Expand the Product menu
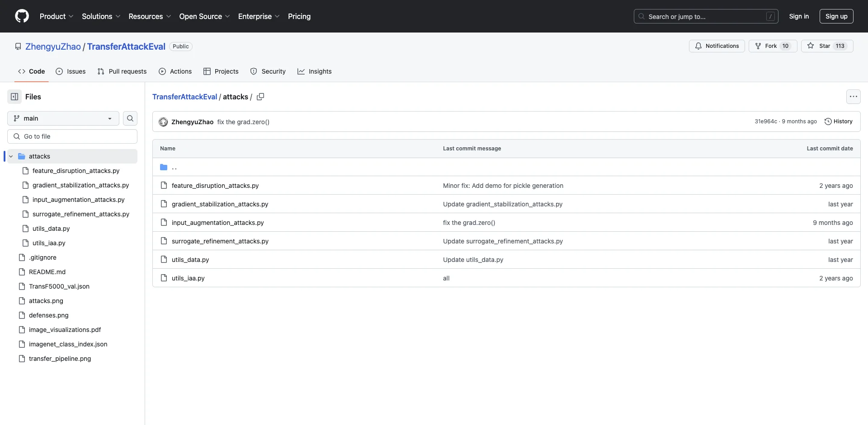Screen dimensions: 868x425 click(57, 16)
